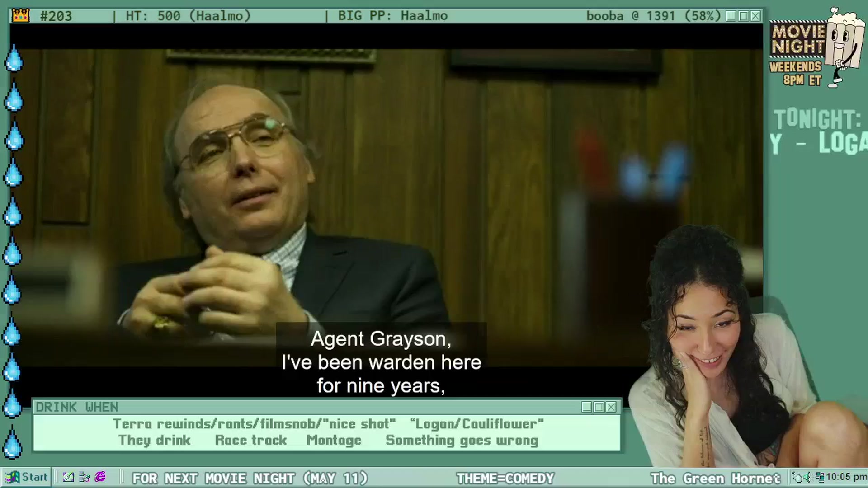Image resolution: width=868 pixels, height=488 pixels.
Task: Close the DRINK WHEN window
Action: (x=611, y=407)
